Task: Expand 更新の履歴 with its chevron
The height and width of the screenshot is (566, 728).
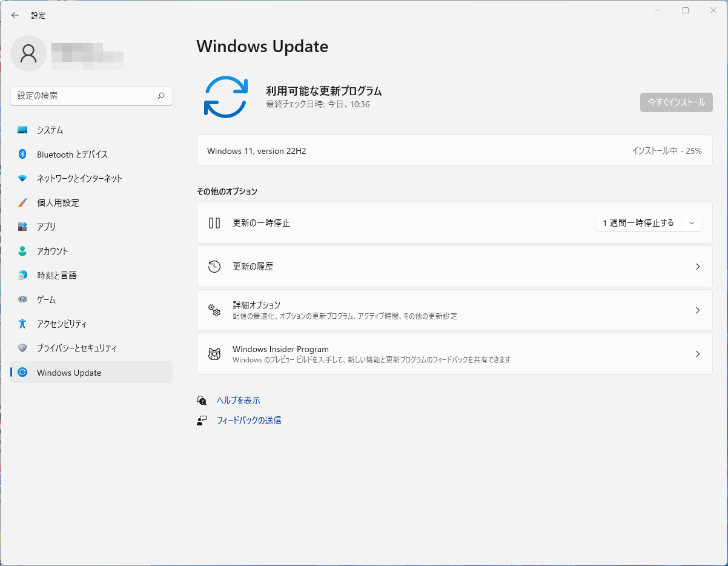Action: point(698,267)
